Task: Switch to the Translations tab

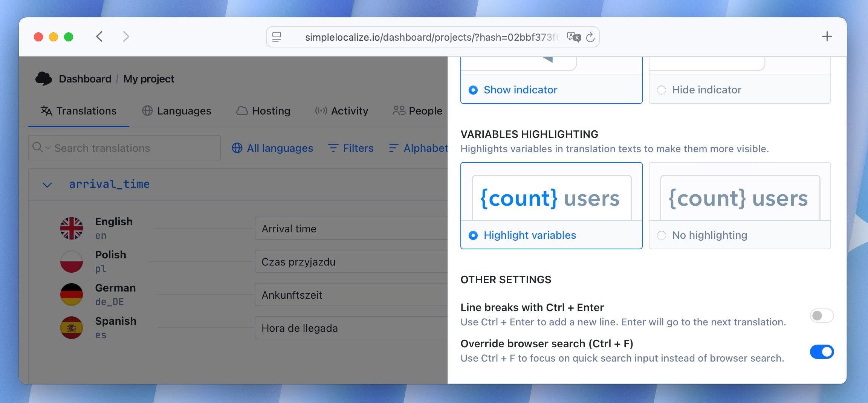Action: click(x=78, y=111)
